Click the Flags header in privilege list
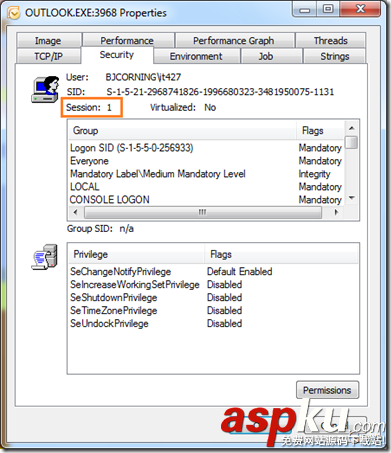The height and width of the screenshot is (453, 391). click(281, 254)
